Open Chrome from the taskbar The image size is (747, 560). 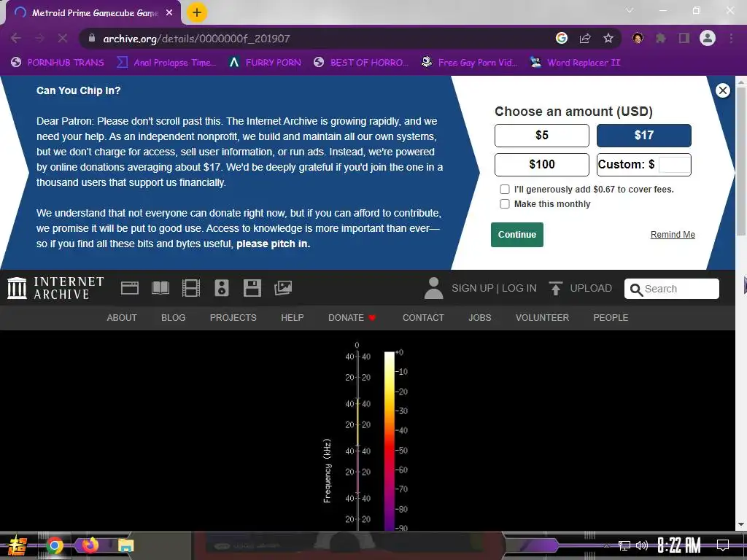(x=54, y=545)
